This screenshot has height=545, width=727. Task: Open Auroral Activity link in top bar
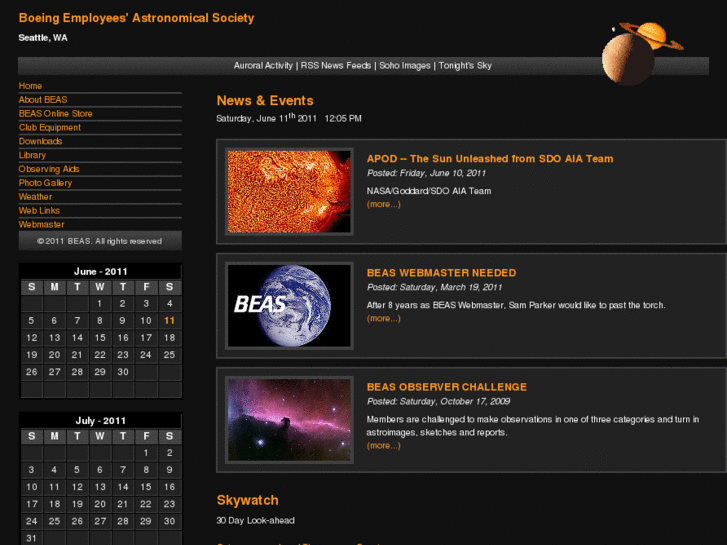(x=263, y=65)
